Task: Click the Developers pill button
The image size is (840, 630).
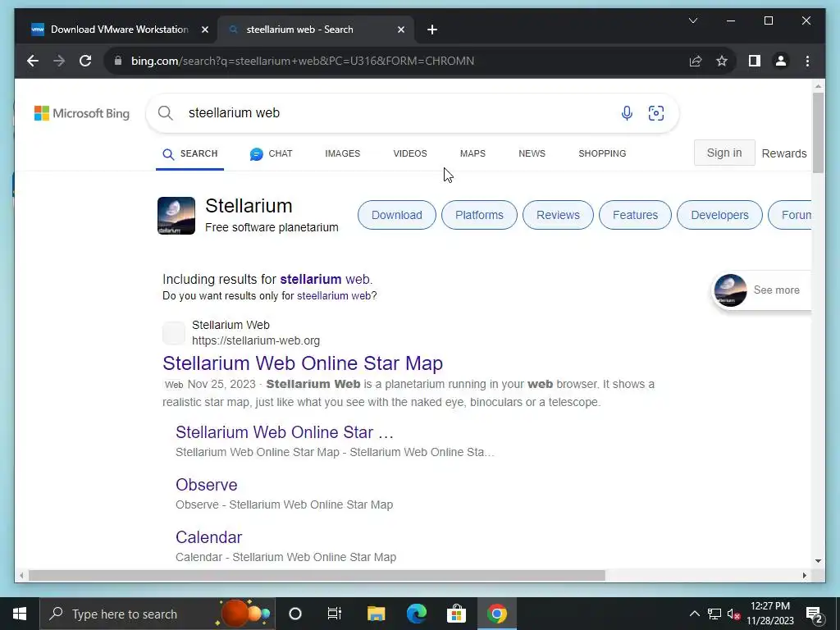Action: tap(719, 216)
